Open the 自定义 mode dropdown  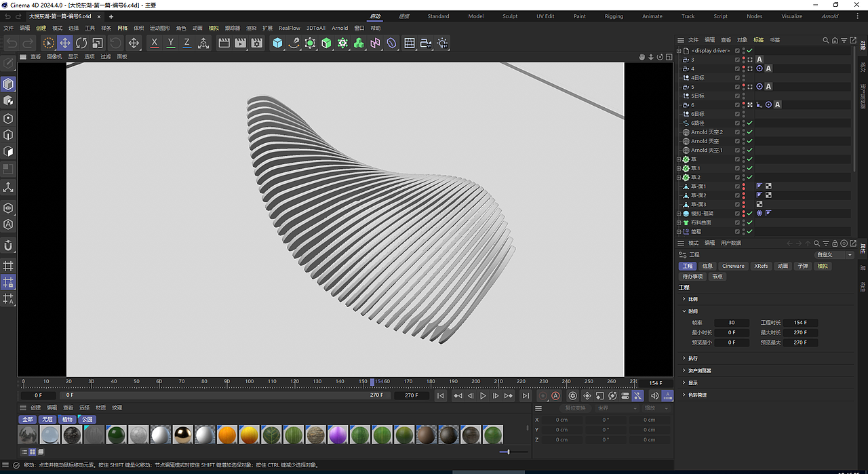point(834,255)
